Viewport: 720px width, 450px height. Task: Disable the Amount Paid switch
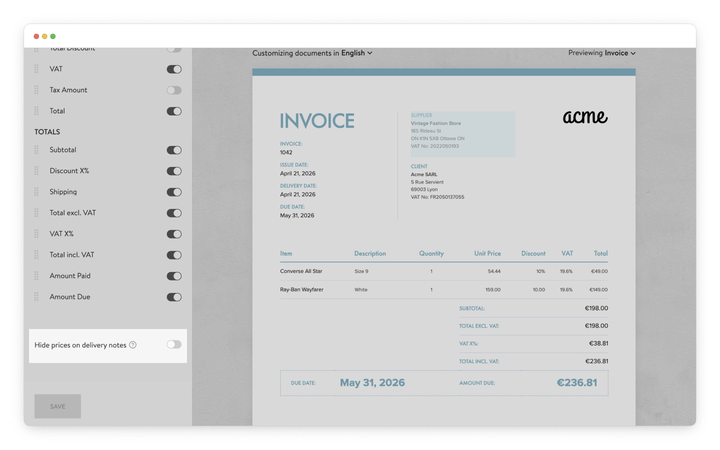coord(174,276)
